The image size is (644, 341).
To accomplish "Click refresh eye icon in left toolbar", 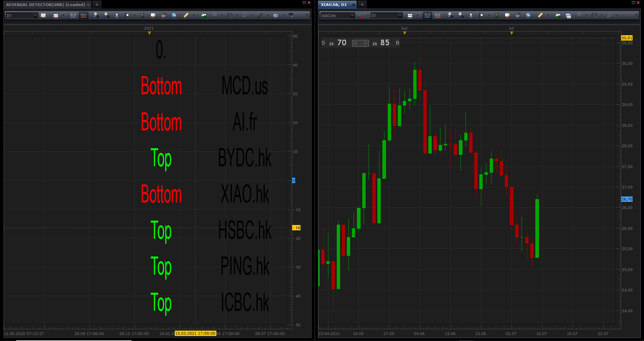I will [x=163, y=15].
